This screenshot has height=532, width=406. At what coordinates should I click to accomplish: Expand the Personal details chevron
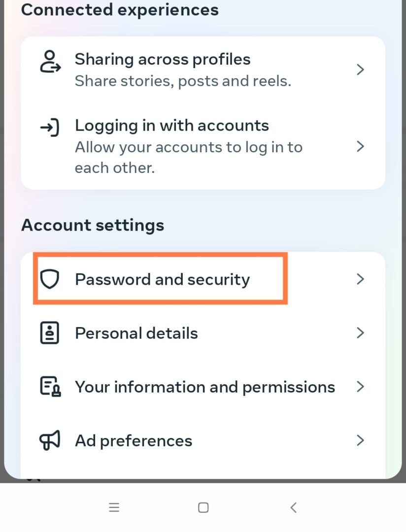pyautogui.click(x=360, y=332)
